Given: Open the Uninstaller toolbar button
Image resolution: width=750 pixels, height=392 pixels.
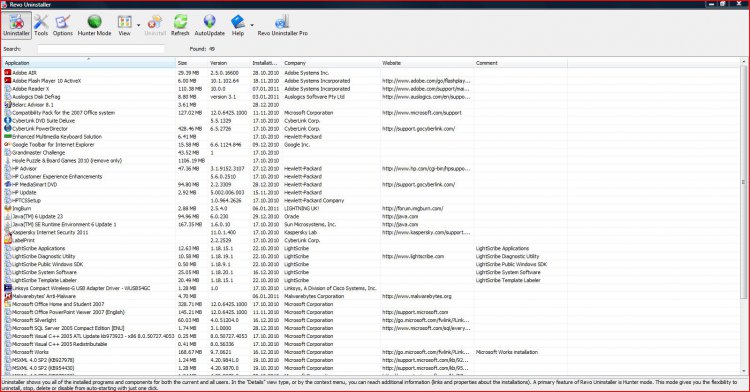Looking at the screenshot, I should click(x=16, y=25).
